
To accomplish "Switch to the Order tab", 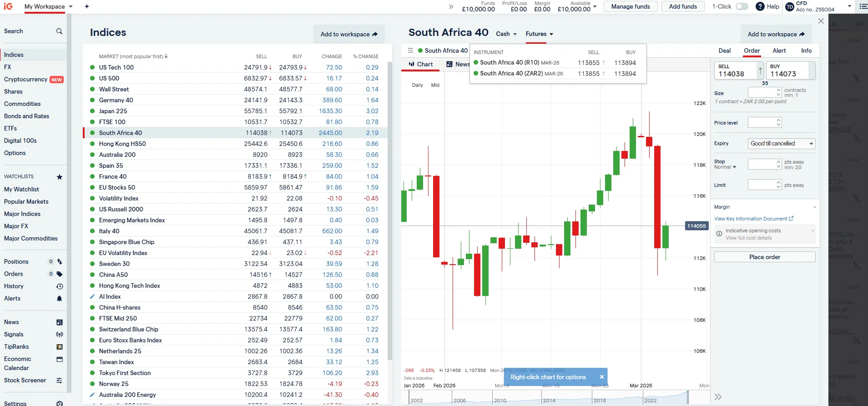I will click(x=752, y=51).
